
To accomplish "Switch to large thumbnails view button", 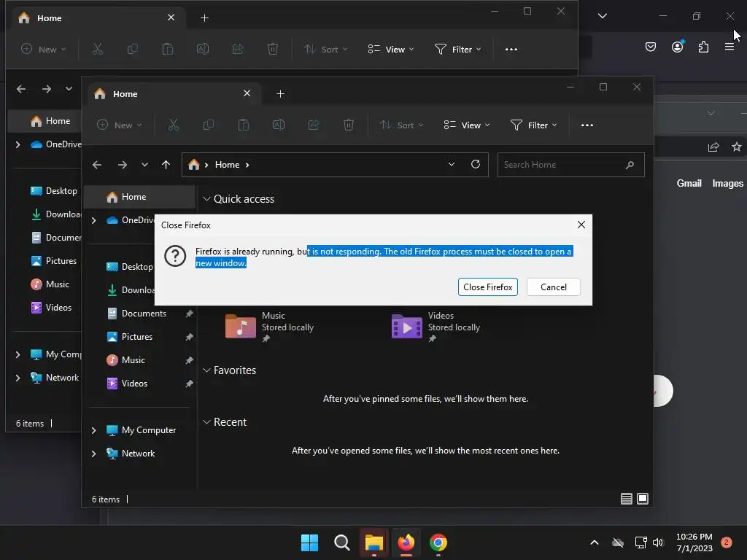I will point(643,499).
